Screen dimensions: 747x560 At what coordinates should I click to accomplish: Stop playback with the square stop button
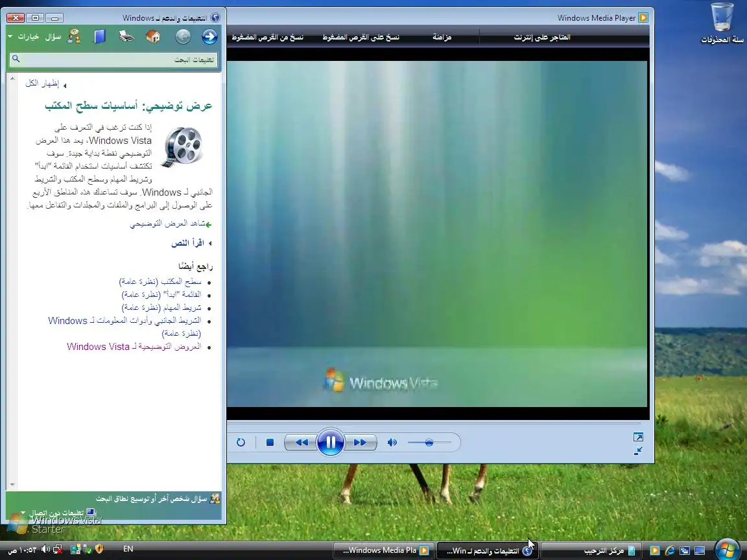pyautogui.click(x=270, y=443)
